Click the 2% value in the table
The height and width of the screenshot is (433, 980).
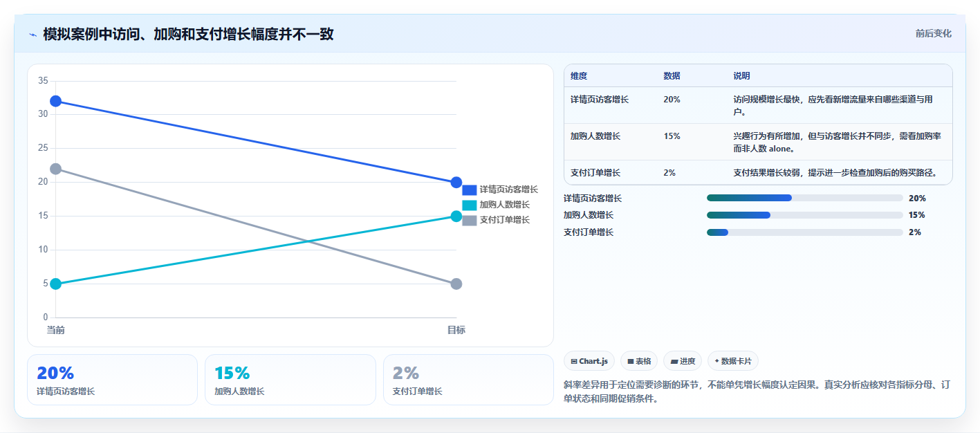[669, 173]
